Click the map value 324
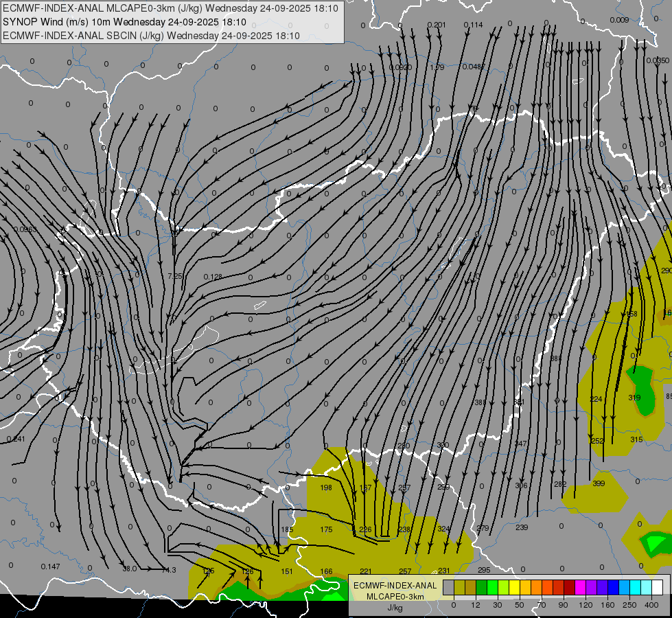The image size is (672, 618). [x=443, y=529]
